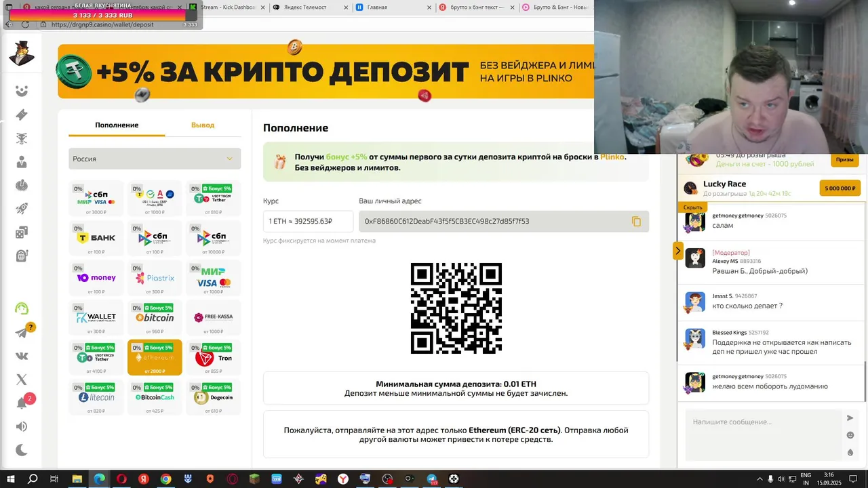Screen dimensions: 868x488
Task: Switch to the Пополнение tab
Action: click(x=117, y=125)
